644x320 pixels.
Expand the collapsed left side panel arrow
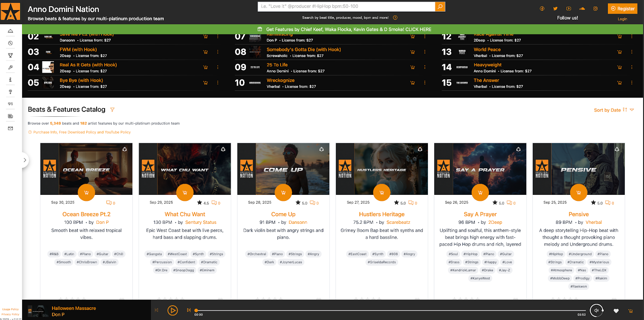coord(25,160)
